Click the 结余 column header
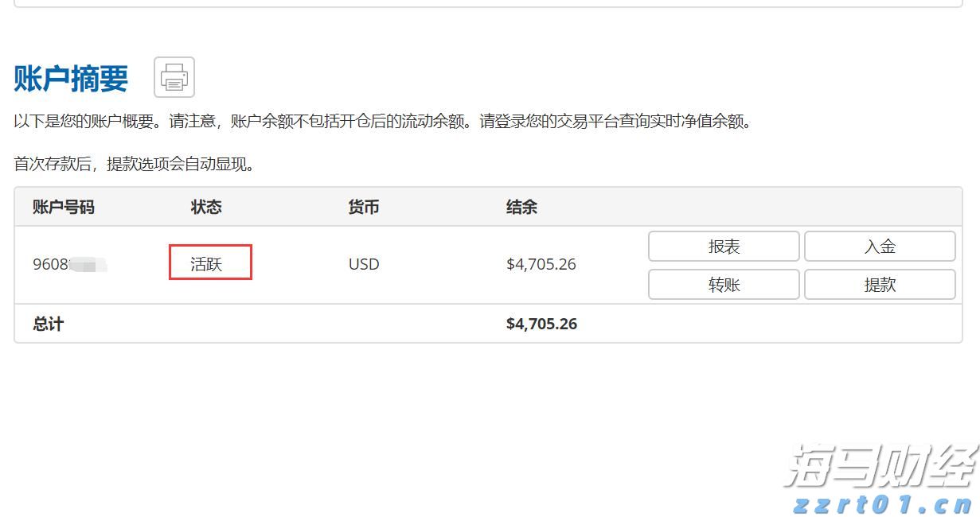980x517 pixels. click(x=521, y=207)
